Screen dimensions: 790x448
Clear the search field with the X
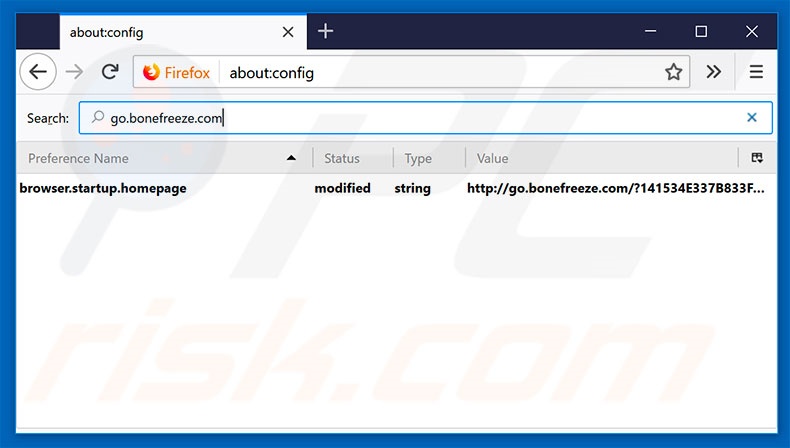coord(752,118)
